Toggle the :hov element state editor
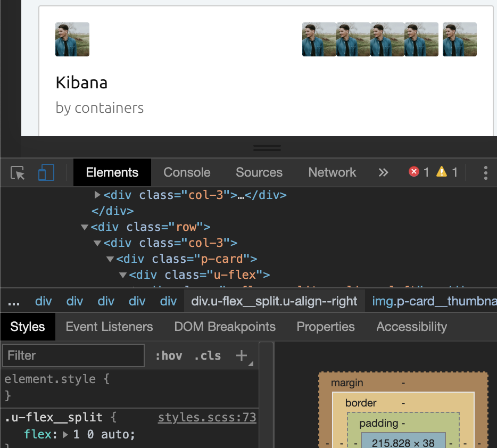This screenshot has width=497, height=448. [169, 355]
